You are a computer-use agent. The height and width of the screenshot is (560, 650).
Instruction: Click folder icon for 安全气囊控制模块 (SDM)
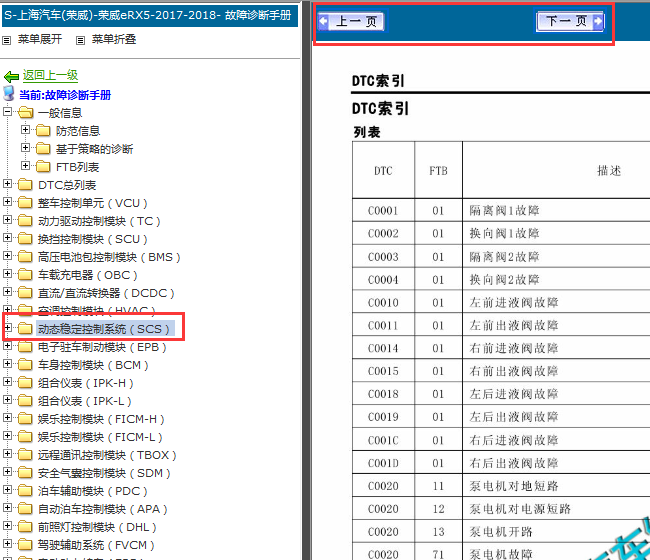coord(25,473)
